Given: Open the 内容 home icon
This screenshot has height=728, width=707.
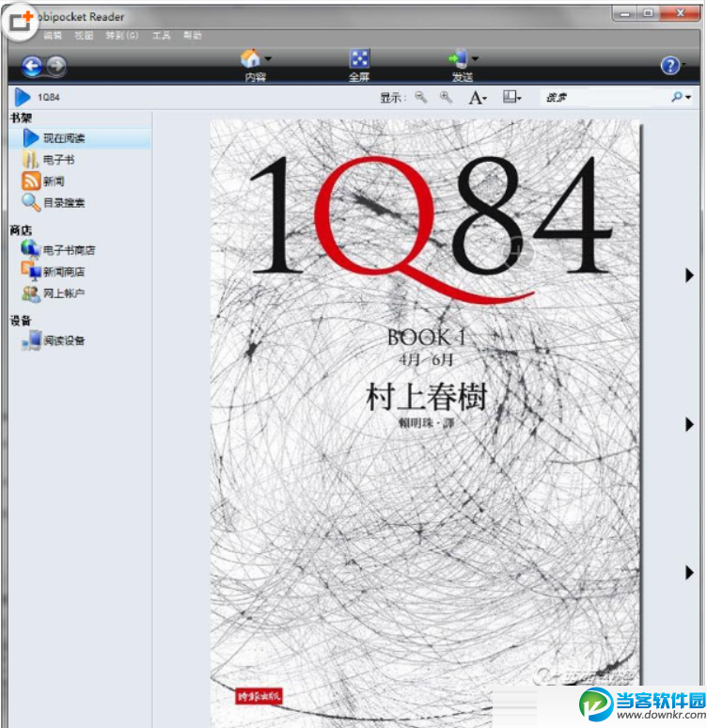Looking at the screenshot, I should (x=250, y=59).
